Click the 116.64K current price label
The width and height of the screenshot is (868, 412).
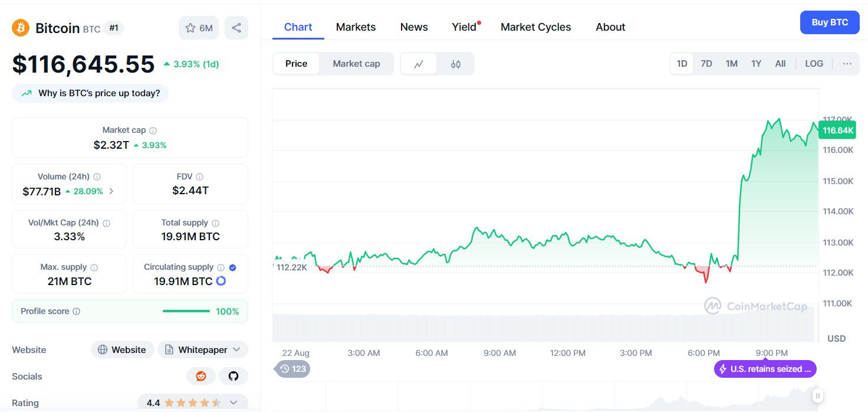pos(838,130)
